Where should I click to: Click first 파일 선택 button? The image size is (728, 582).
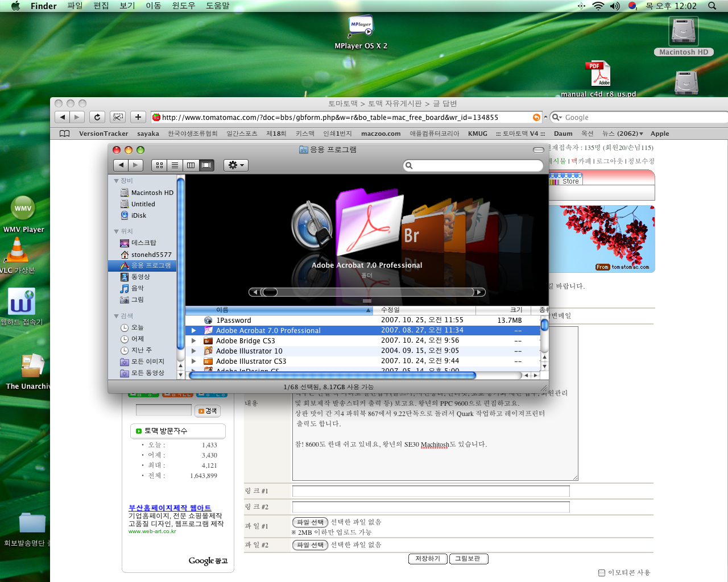pos(310,522)
